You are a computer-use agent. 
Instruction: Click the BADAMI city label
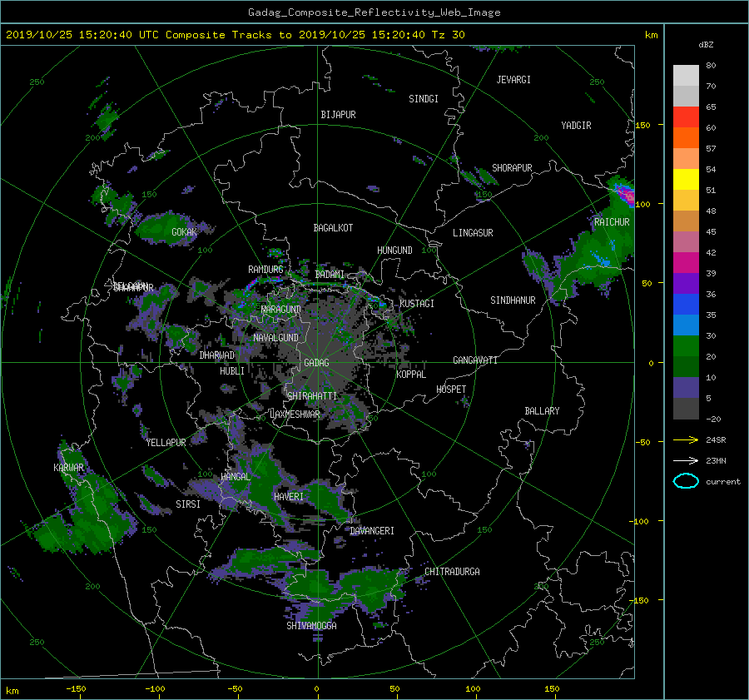point(330,275)
